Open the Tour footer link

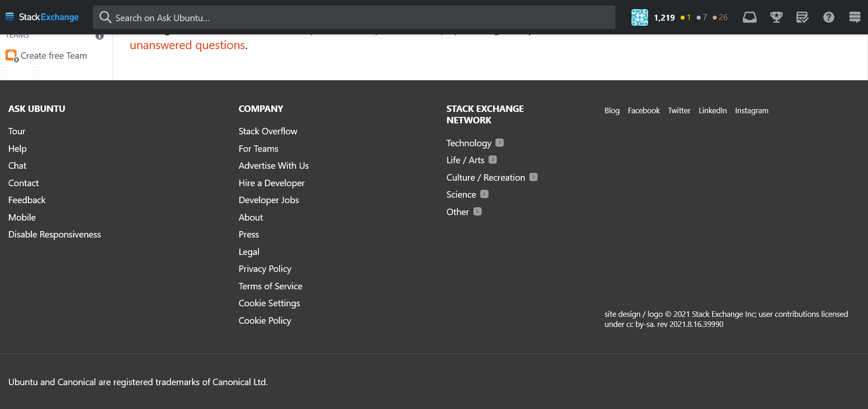point(16,131)
